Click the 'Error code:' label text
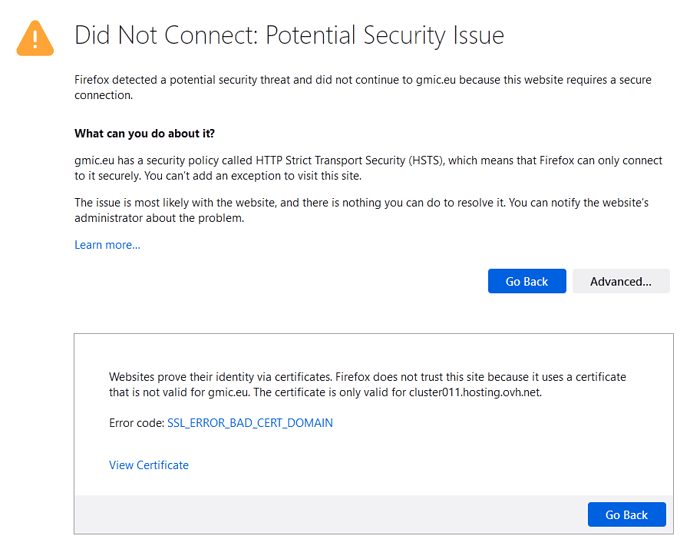The width and height of the screenshot is (690, 548). pos(136,423)
